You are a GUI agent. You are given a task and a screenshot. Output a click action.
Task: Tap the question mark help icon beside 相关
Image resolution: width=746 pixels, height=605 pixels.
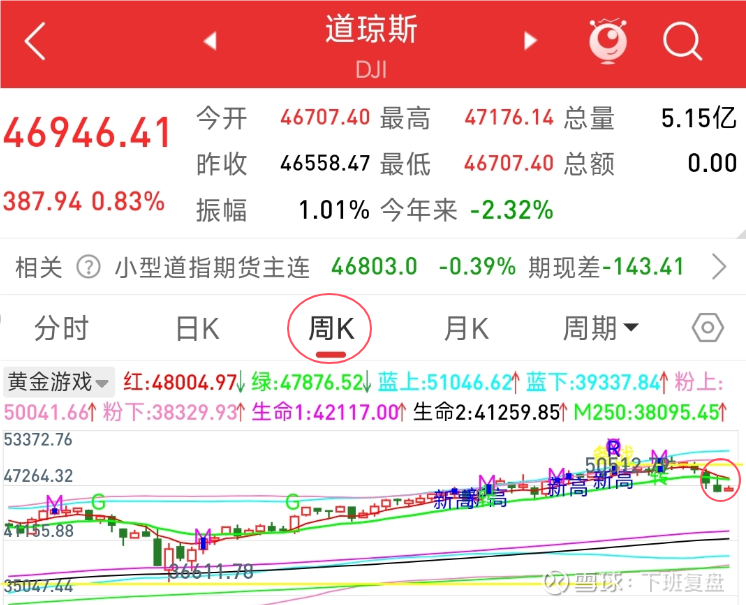point(88,267)
